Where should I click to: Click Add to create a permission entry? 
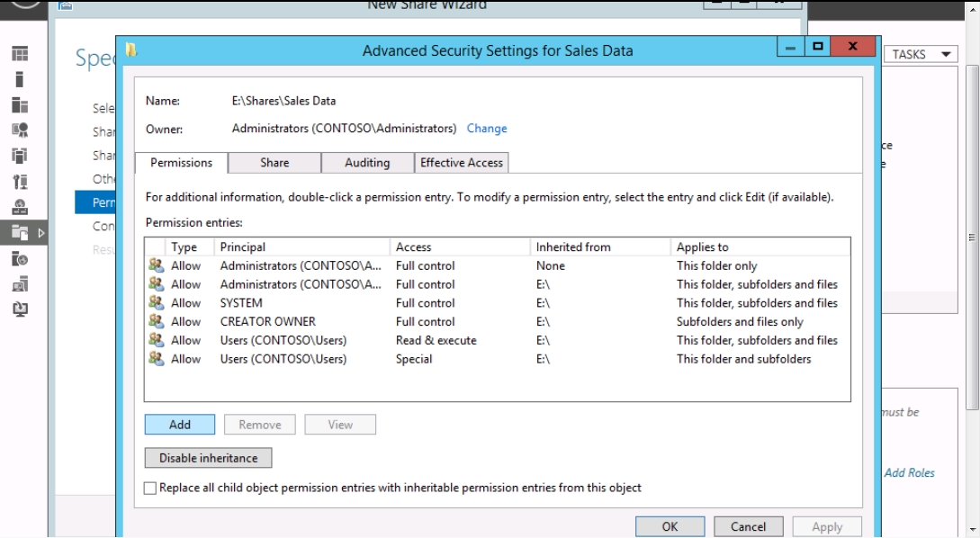179,425
